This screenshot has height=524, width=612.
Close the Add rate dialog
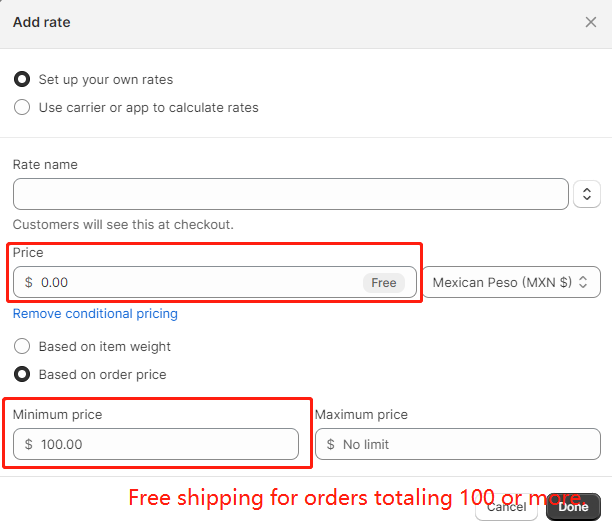tap(591, 22)
